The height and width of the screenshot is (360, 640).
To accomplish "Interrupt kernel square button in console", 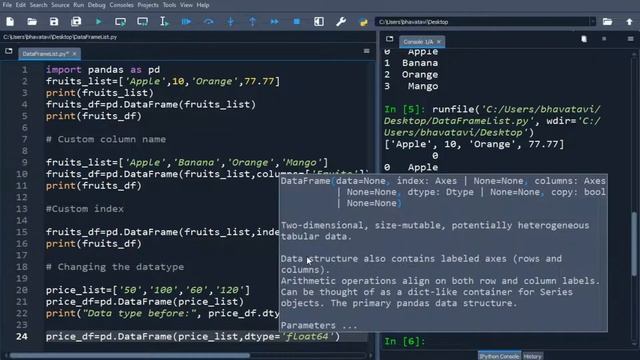I will point(604,39).
